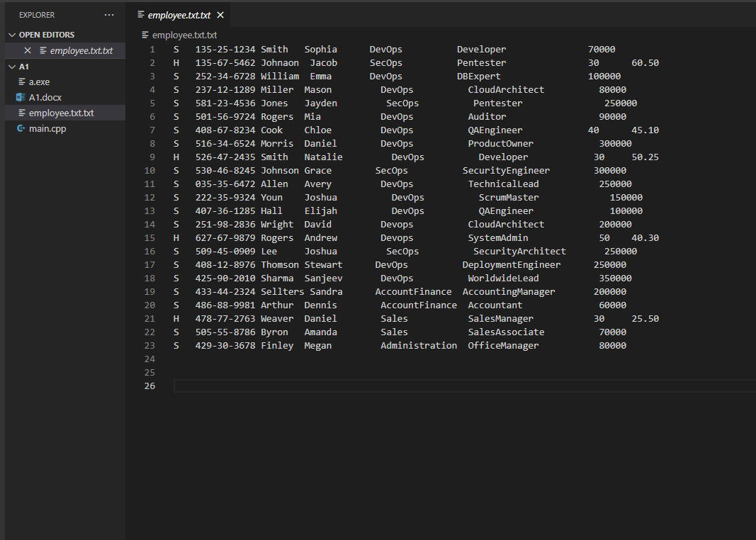Click the file icon in the breadcrumb bar

click(x=145, y=35)
